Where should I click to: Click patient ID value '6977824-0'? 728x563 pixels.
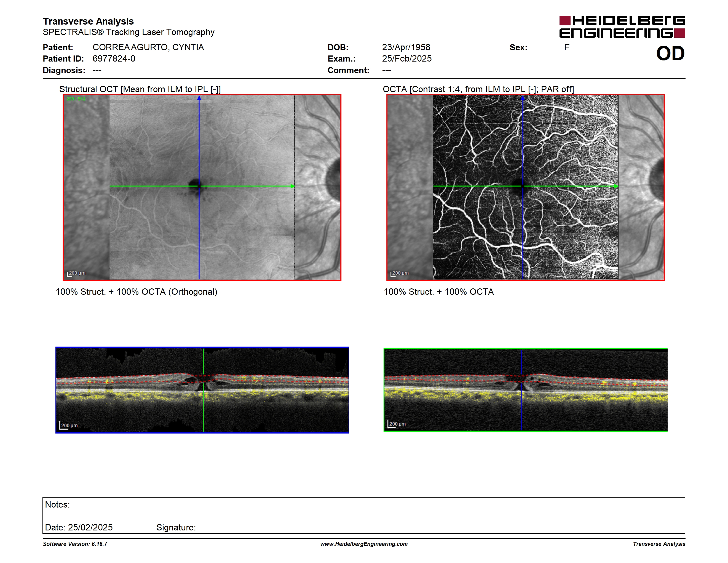coord(114,59)
